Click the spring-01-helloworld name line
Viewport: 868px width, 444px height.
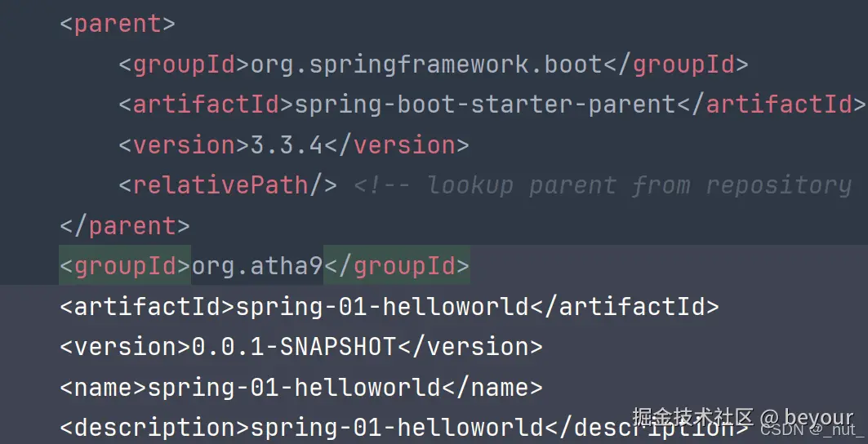click(301, 387)
